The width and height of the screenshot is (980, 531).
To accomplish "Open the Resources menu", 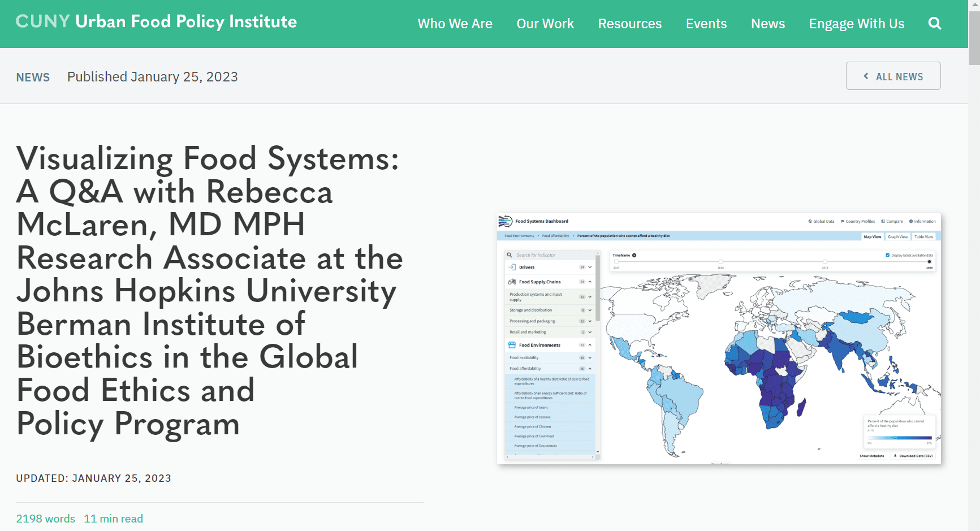I will tap(630, 24).
